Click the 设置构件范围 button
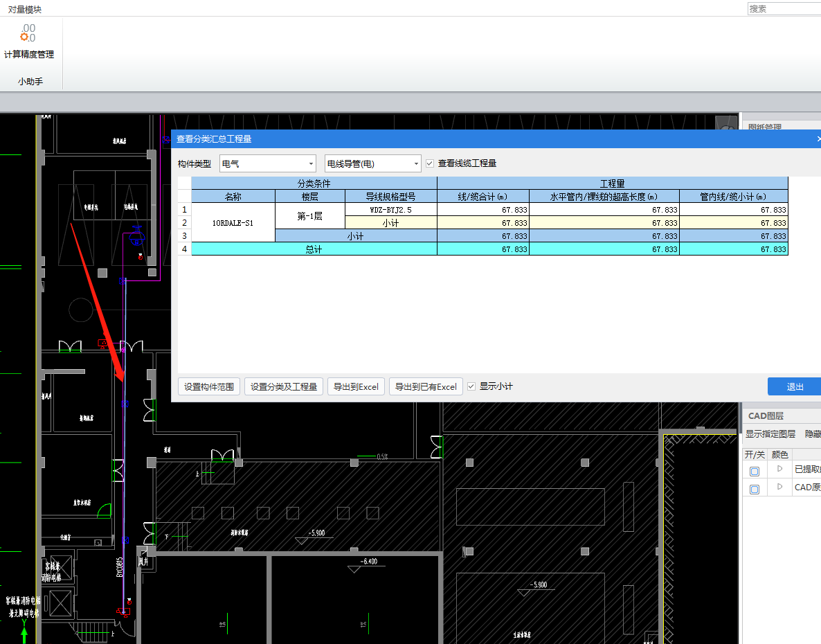 pyautogui.click(x=209, y=386)
